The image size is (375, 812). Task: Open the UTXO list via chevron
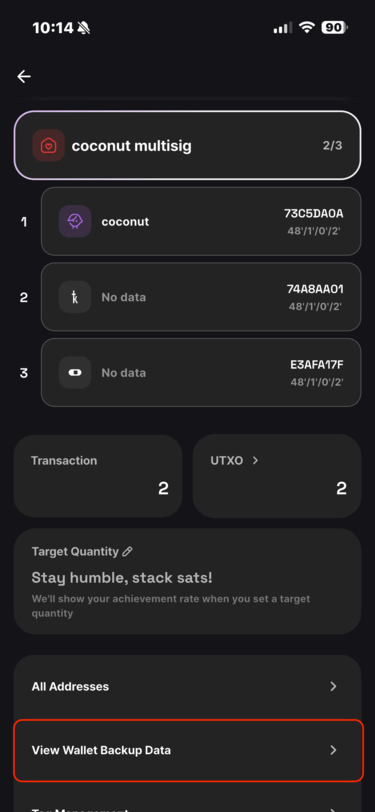coord(255,460)
